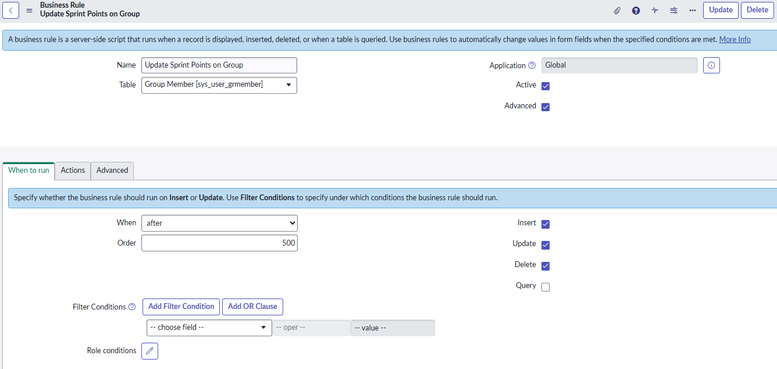The height and width of the screenshot is (369, 777).
Task: Open the Table dropdown
Action: point(219,85)
